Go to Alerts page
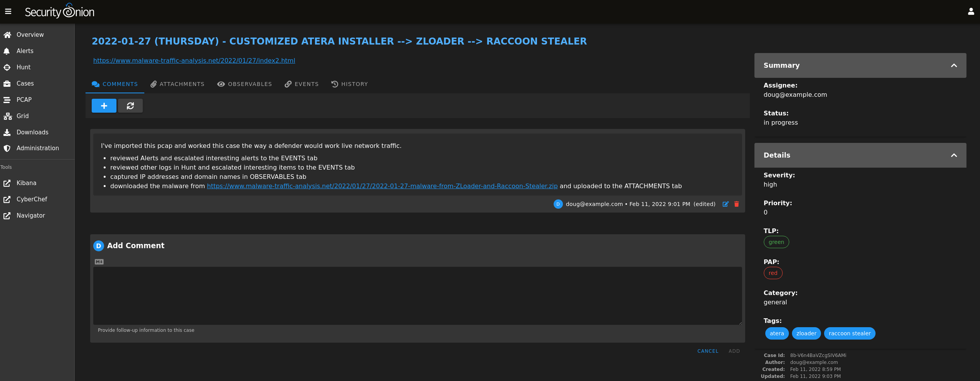This screenshot has width=980, height=381. 37,51
